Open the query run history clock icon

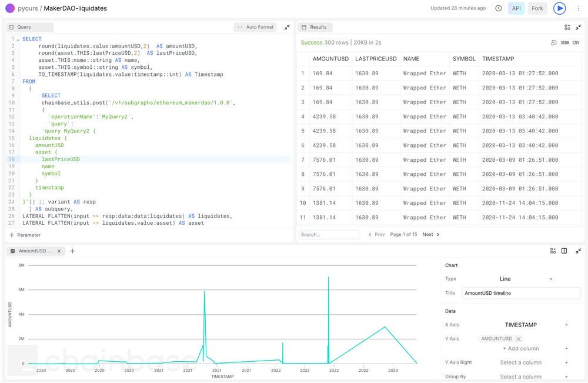click(x=499, y=8)
